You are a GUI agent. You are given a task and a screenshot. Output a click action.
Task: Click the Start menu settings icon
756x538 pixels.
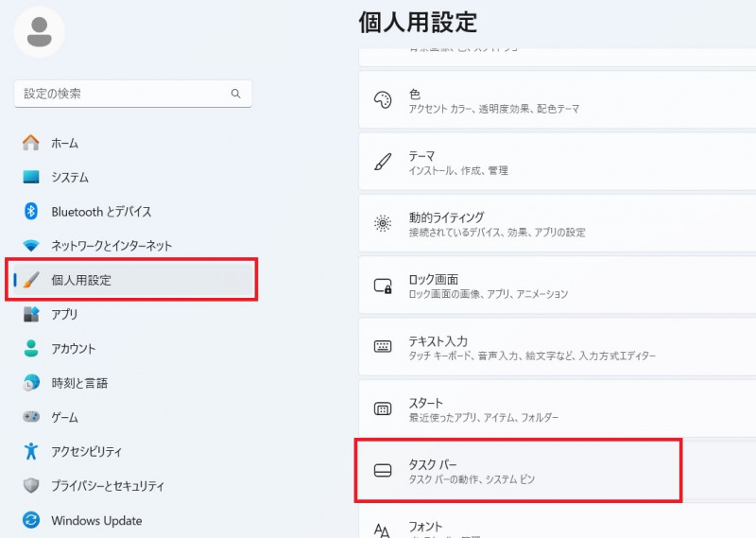[x=383, y=409]
